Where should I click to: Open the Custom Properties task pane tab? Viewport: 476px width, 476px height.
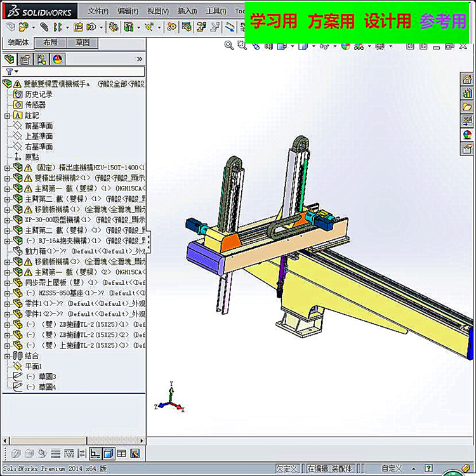pos(467,149)
